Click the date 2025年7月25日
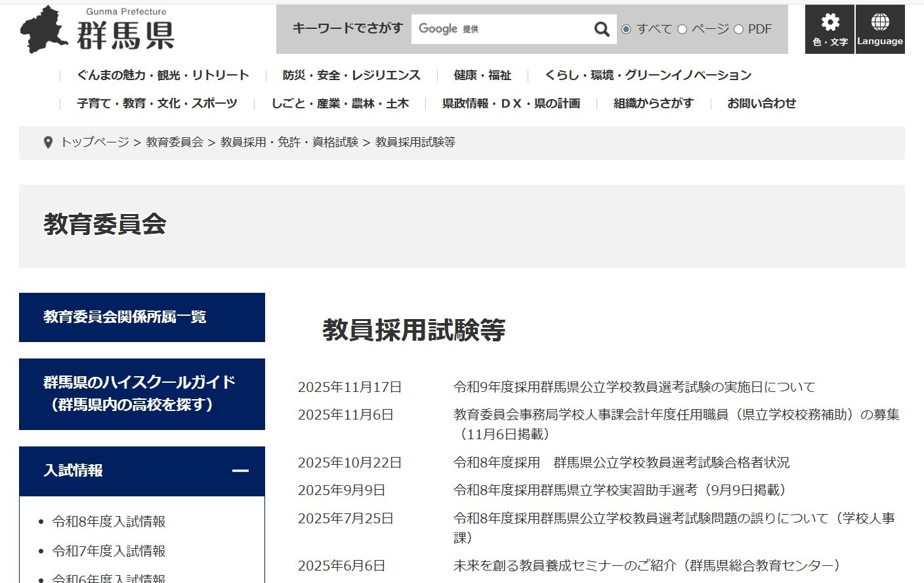 point(346,519)
